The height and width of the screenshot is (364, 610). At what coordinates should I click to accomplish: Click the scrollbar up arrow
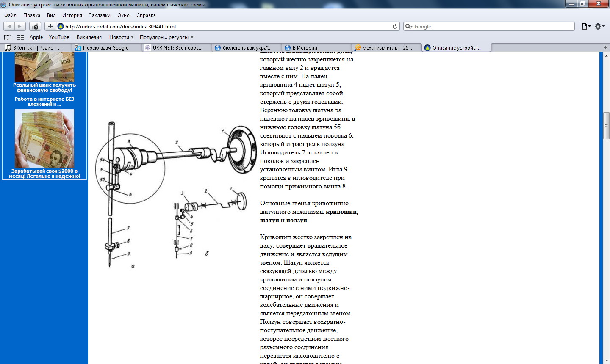click(606, 55)
